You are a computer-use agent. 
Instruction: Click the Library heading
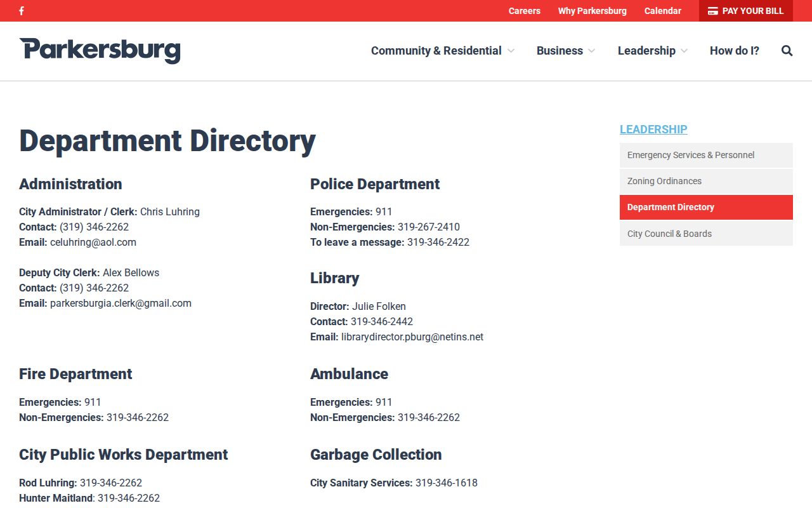(335, 278)
